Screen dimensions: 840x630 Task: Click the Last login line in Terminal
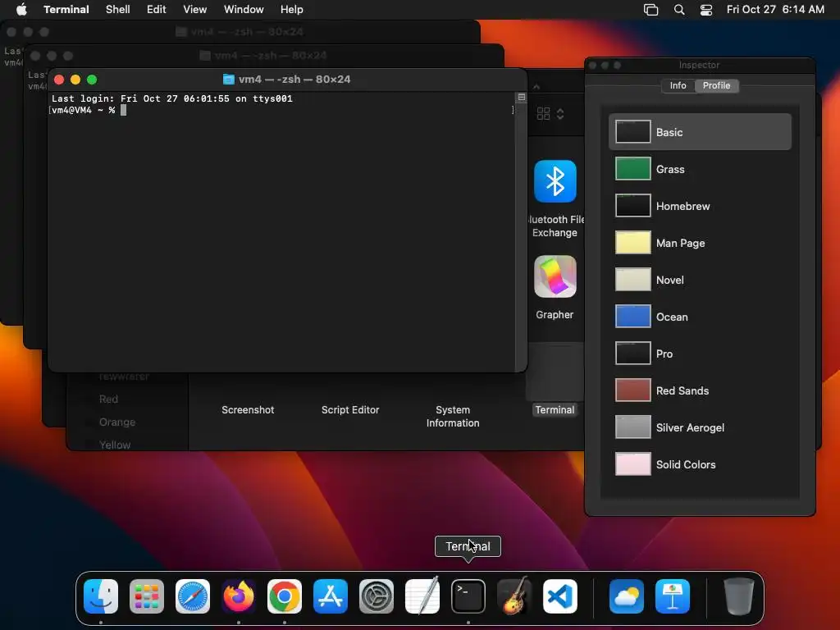172,98
